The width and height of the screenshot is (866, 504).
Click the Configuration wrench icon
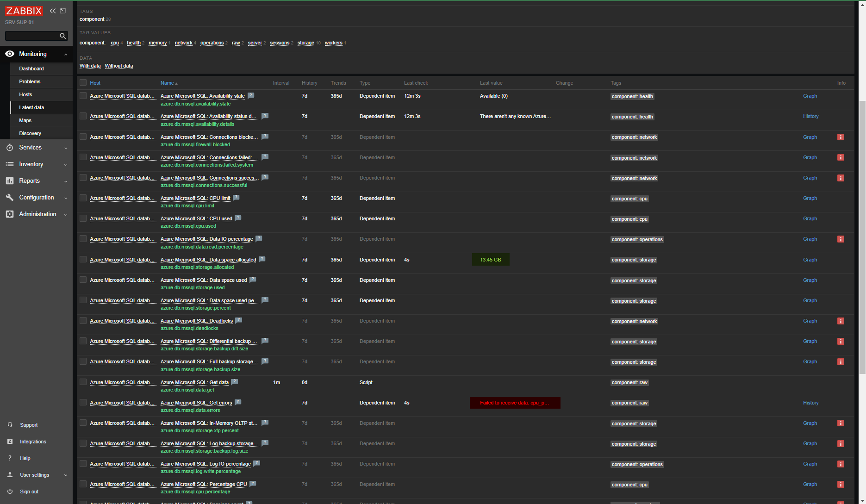[9, 197]
